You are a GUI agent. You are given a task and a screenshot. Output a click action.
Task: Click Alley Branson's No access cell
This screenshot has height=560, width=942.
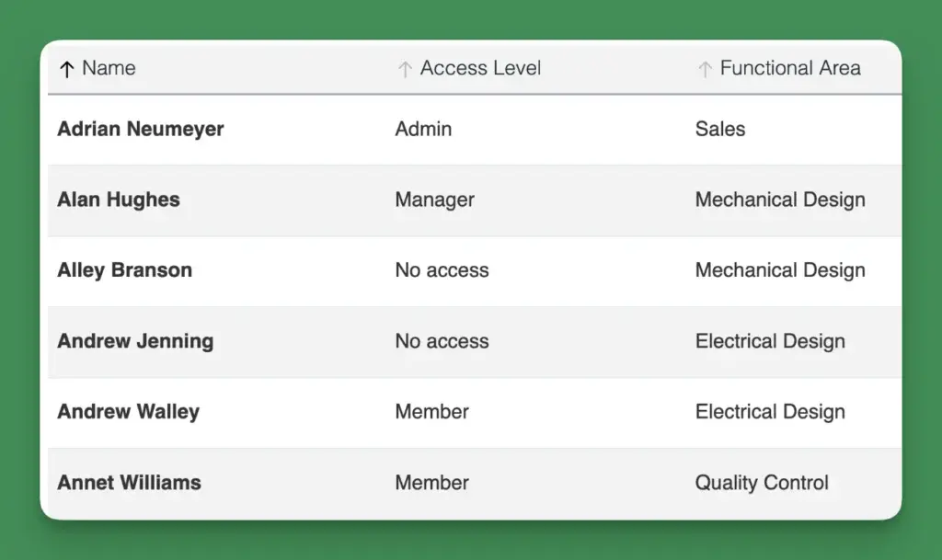coord(442,270)
